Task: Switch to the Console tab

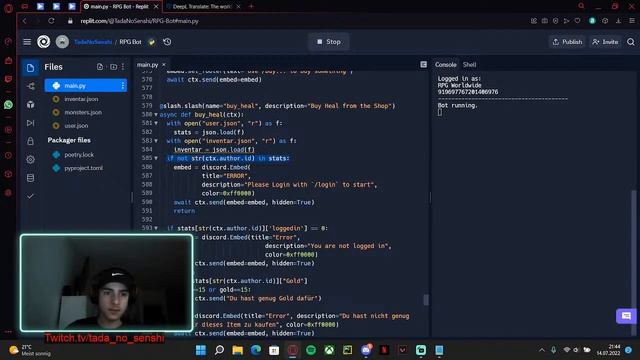Action: (x=445, y=64)
